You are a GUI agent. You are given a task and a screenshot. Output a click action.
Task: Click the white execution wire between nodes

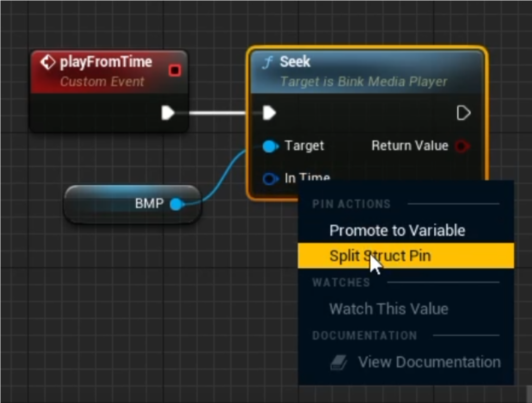[x=218, y=113]
